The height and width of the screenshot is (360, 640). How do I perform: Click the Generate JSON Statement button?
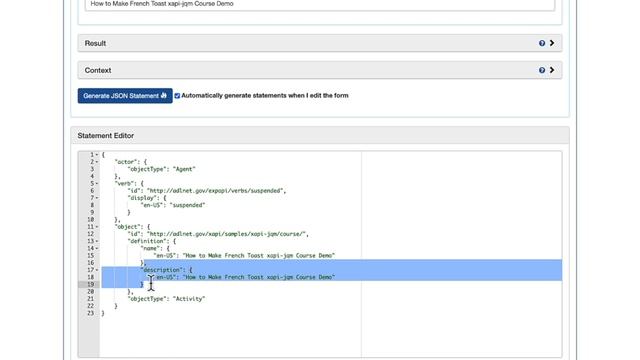(x=125, y=96)
